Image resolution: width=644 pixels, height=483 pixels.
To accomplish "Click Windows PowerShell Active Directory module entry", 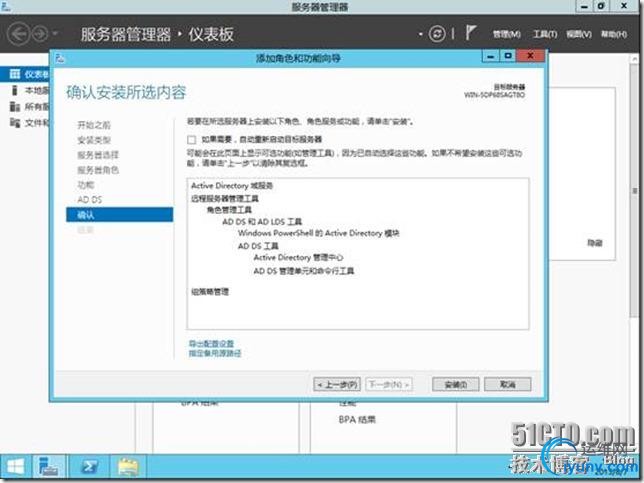I will pyautogui.click(x=319, y=233).
